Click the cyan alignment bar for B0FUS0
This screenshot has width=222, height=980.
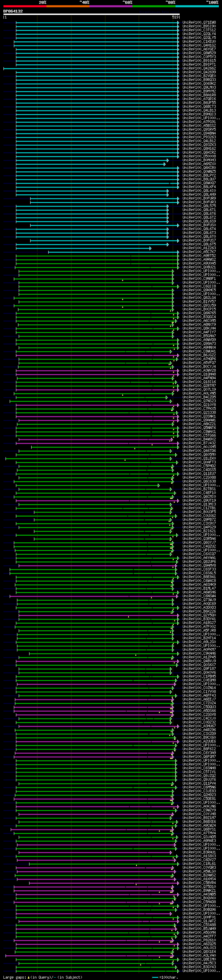click(x=105, y=225)
